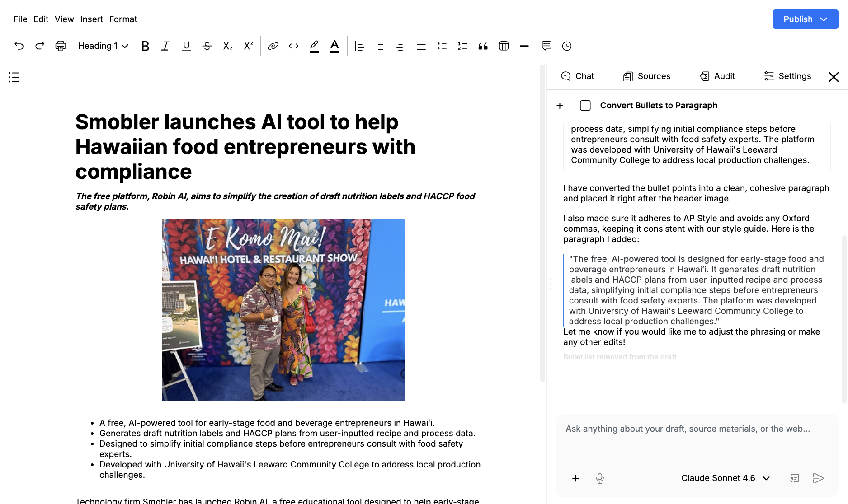This screenshot has height=504, width=848.
Task: Print the document
Action: point(61,46)
